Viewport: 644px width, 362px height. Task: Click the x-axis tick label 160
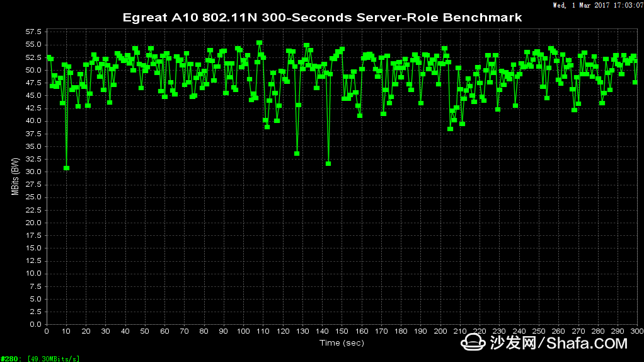362,331
